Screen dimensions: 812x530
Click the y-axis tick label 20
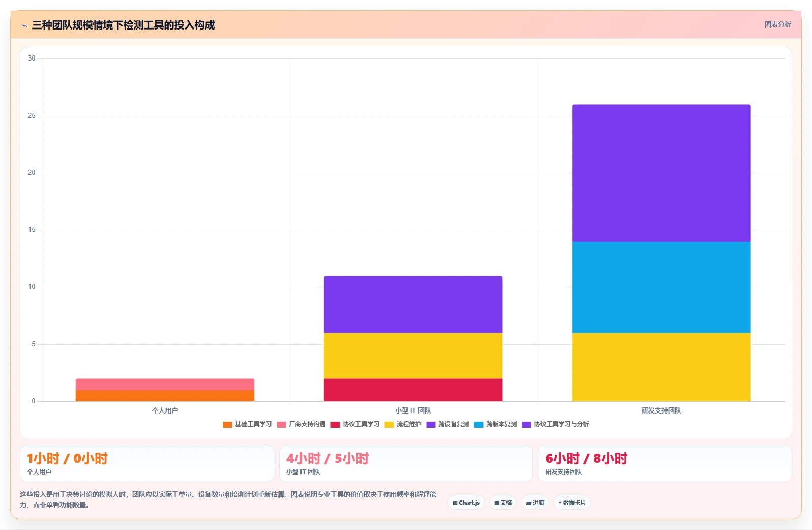(32, 173)
